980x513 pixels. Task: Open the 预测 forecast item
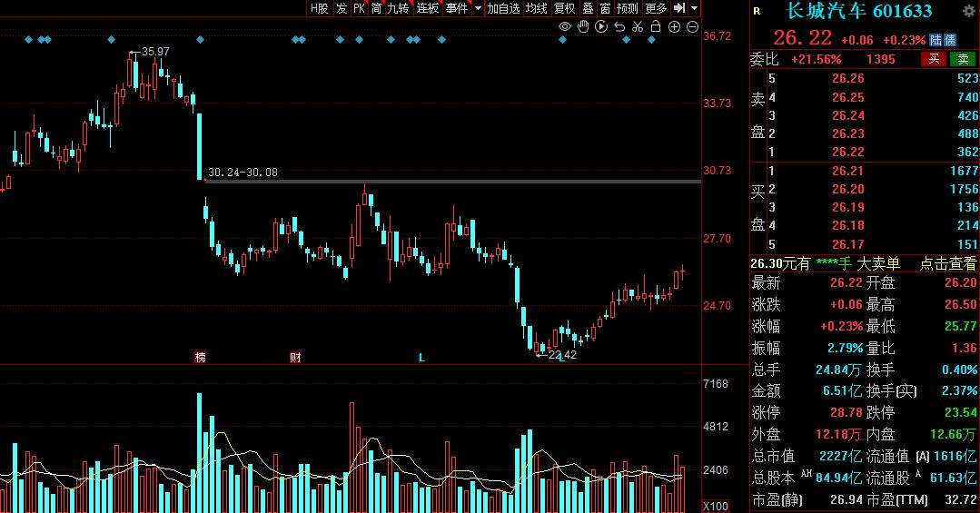627,8
